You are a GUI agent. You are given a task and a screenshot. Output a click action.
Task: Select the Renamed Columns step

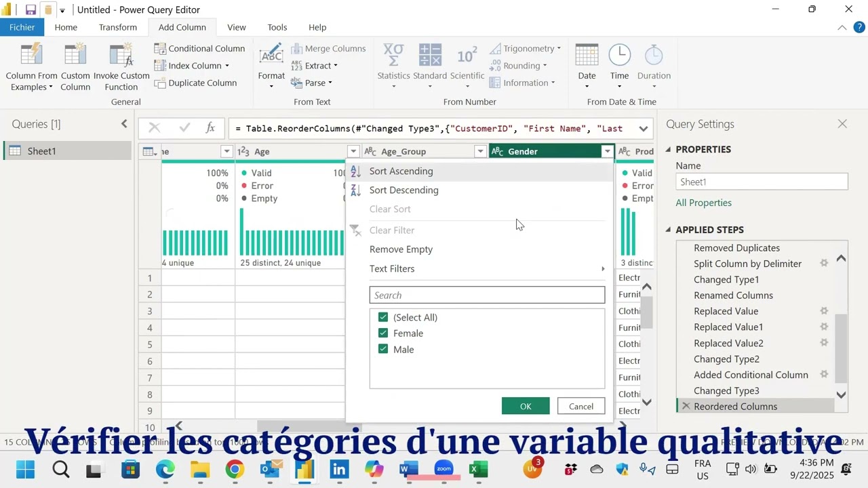point(733,296)
